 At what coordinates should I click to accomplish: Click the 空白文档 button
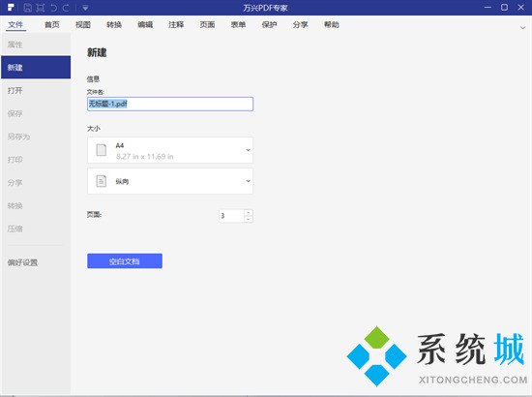125,260
